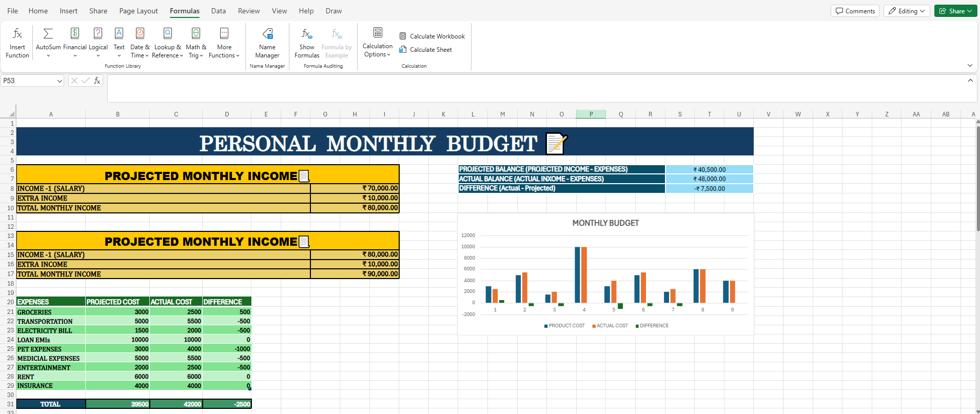
Task: Open the Help tab
Action: [x=306, y=11]
